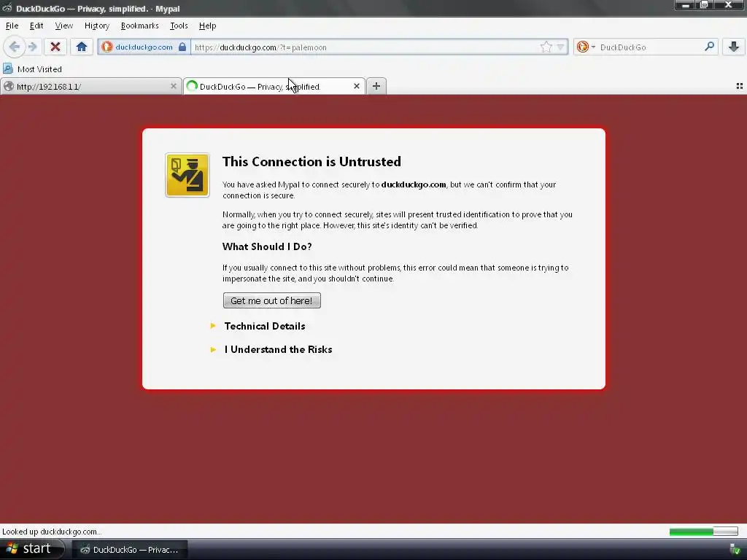Click the page loading progress bar
747x560 pixels.
coord(703,532)
